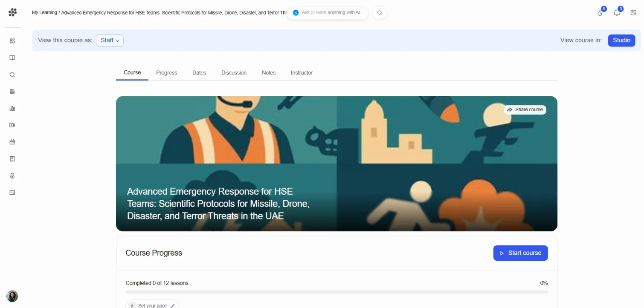Open the My Learning breadcrumb link

(44, 13)
